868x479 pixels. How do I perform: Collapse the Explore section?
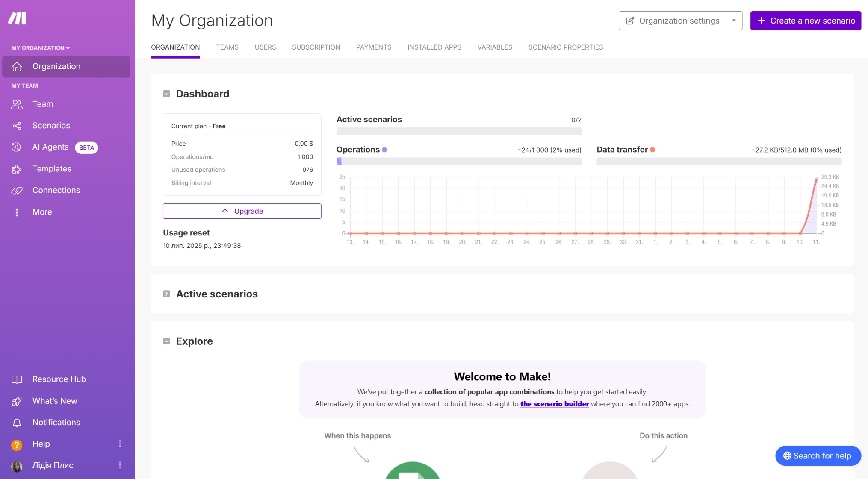167,341
